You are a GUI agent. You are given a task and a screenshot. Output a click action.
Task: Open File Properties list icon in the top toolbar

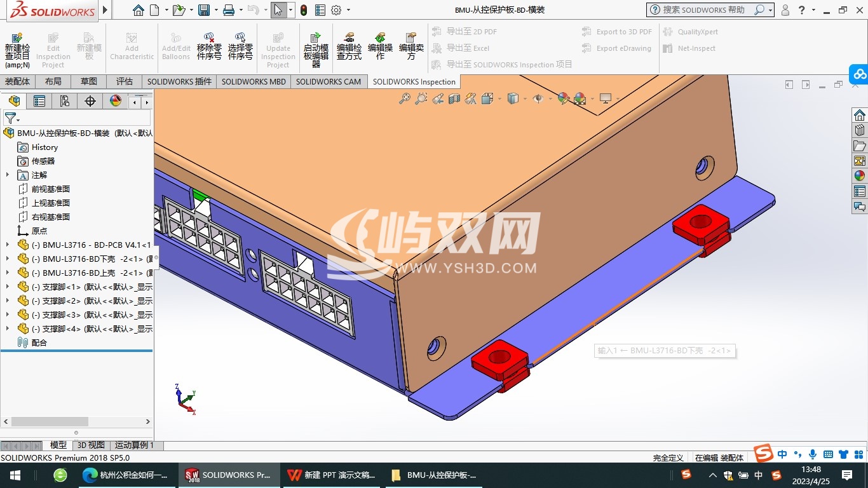click(320, 10)
